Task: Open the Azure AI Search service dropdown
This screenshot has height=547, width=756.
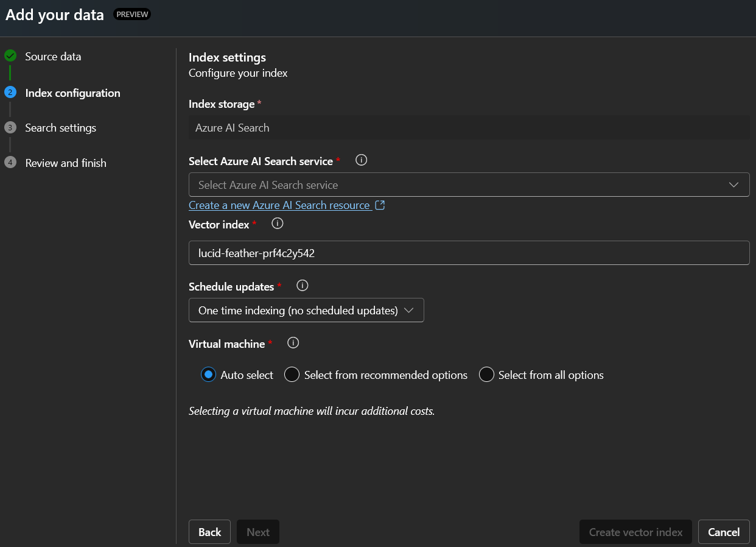Action: [x=469, y=185]
